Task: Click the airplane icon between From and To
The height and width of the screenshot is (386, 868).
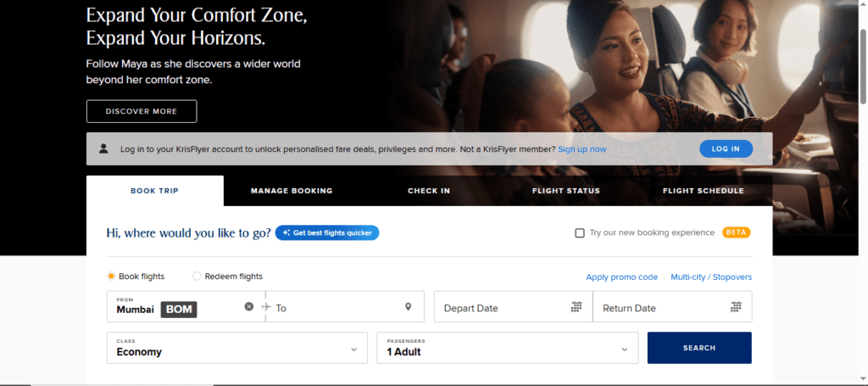Action: coord(265,306)
